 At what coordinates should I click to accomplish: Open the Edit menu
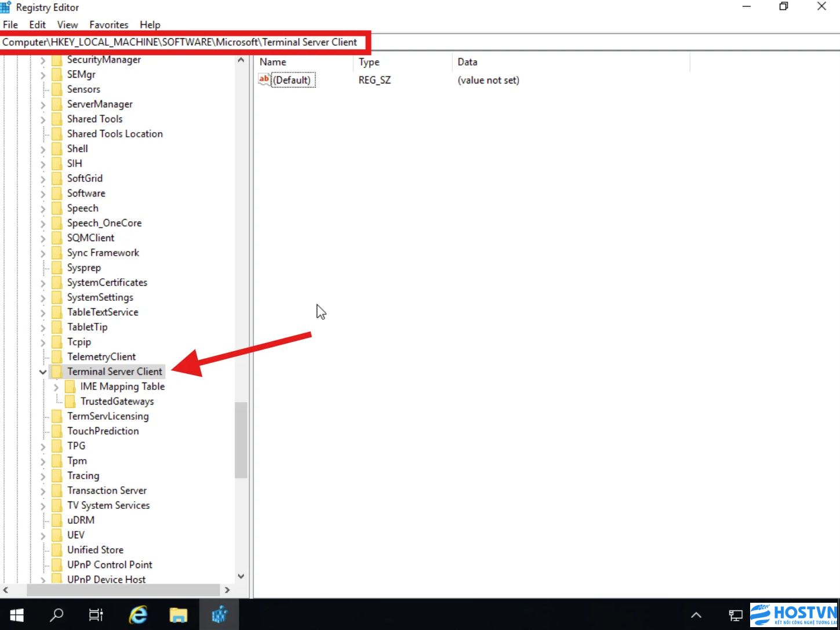click(37, 25)
